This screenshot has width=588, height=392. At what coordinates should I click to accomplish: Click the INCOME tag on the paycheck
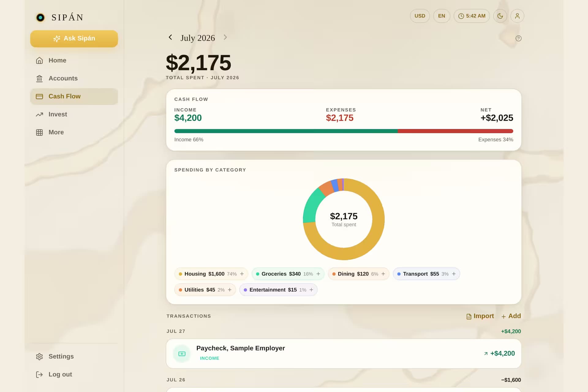(x=209, y=358)
